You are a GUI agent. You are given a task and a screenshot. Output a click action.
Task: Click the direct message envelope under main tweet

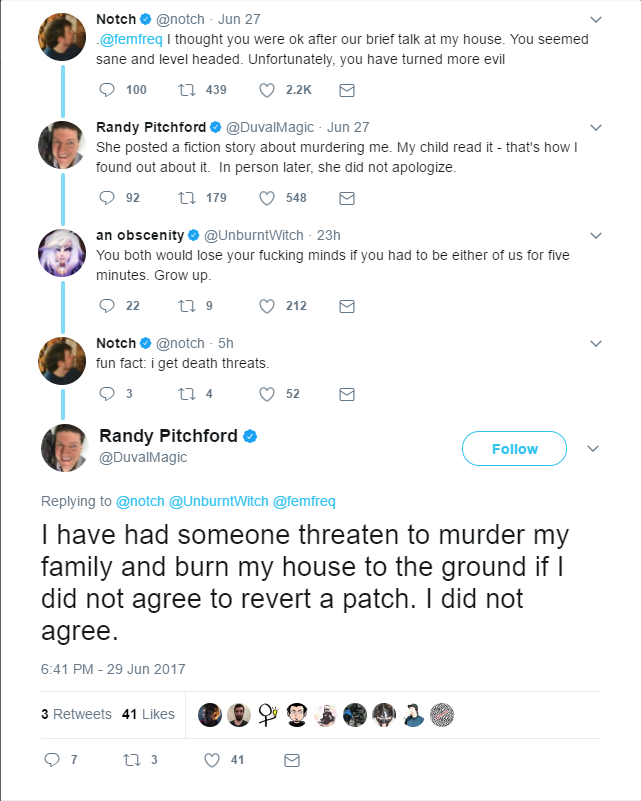coord(292,761)
